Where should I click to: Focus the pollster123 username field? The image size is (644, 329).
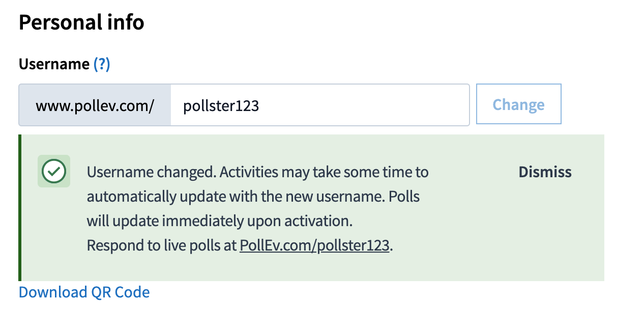pyautogui.click(x=320, y=105)
